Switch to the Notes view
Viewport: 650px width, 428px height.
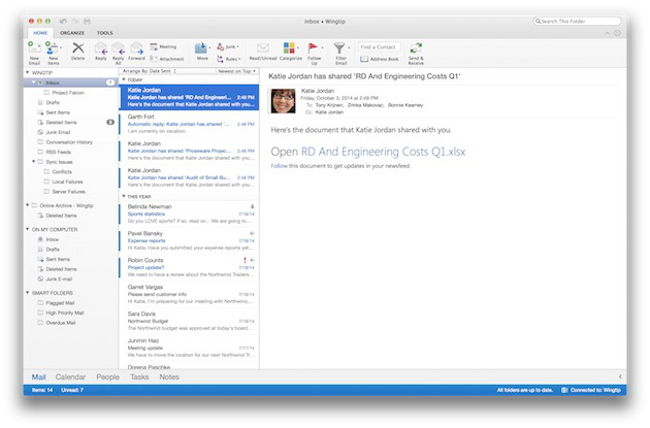(x=169, y=377)
